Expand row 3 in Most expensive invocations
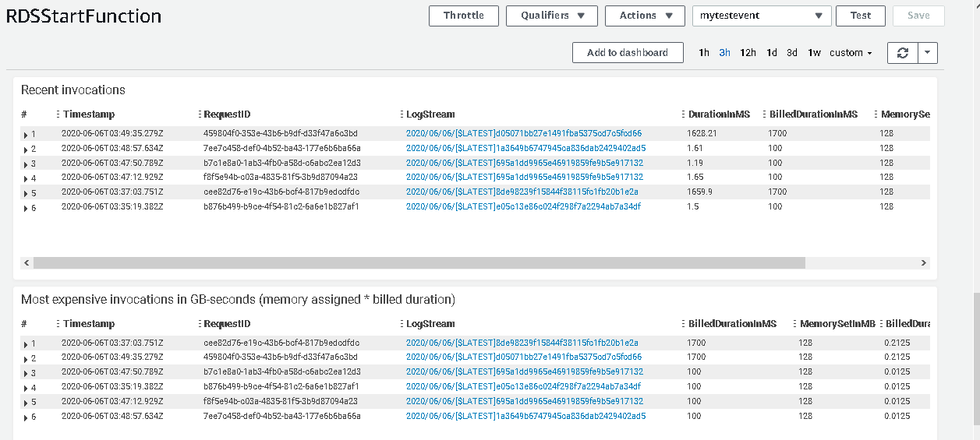This screenshot has width=980, height=440. tap(26, 373)
